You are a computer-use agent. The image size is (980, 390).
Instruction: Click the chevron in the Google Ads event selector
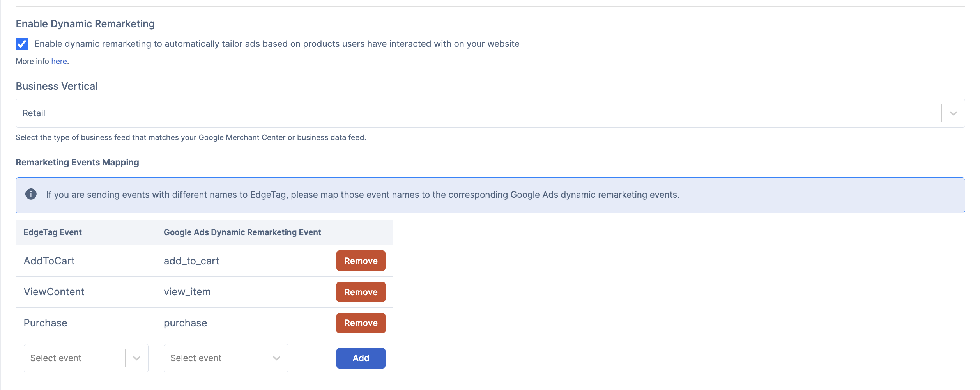[x=277, y=358]
